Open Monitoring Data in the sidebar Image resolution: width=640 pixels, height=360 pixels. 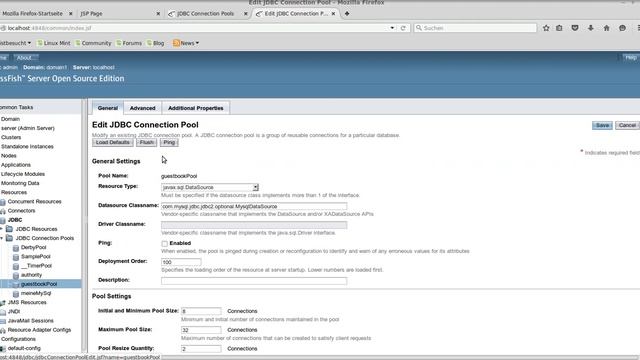click(20, 183)
